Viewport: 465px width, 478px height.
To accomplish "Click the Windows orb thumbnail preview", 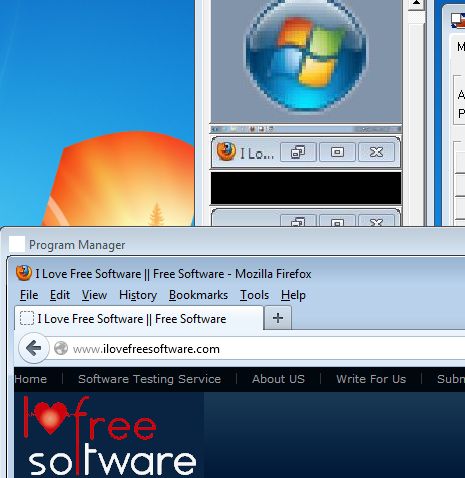I will [306, 61].
